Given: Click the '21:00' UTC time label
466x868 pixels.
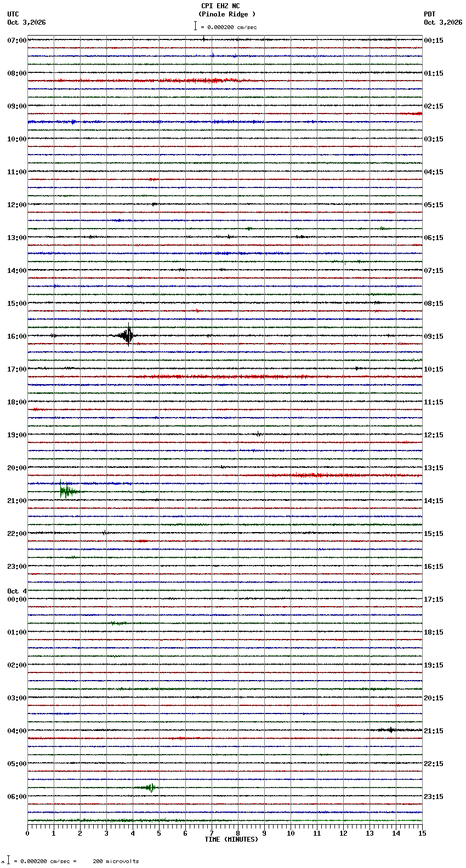Looking at the screenshot, I should pos(17,501).
